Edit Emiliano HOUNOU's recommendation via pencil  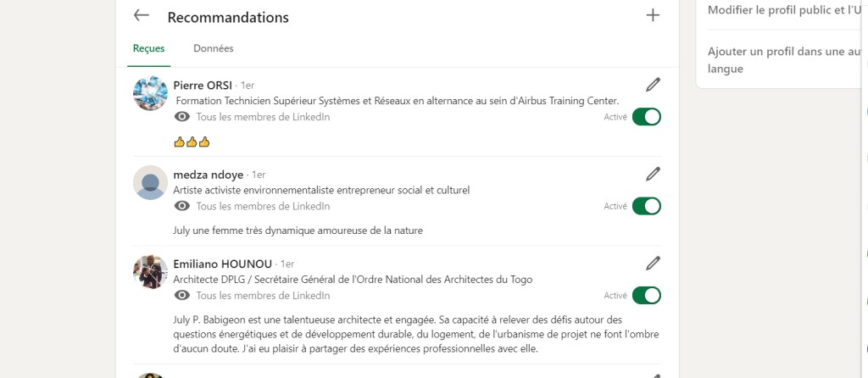pyautogui.click(x=653, y=263)
